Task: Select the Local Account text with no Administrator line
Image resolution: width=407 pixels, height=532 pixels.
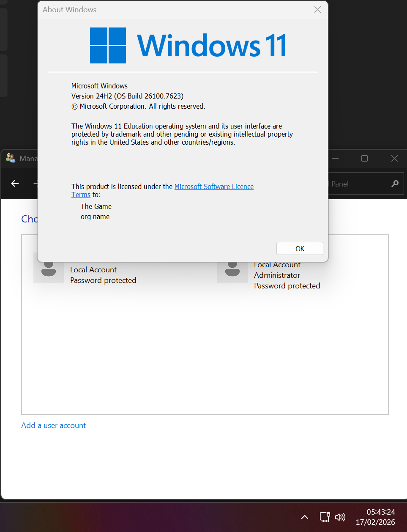Action: (x=93, y=270)
